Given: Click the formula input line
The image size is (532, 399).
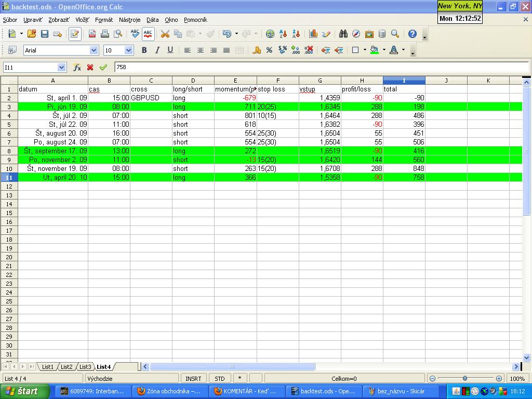Looking at the screenshot, I should (312, 67).
